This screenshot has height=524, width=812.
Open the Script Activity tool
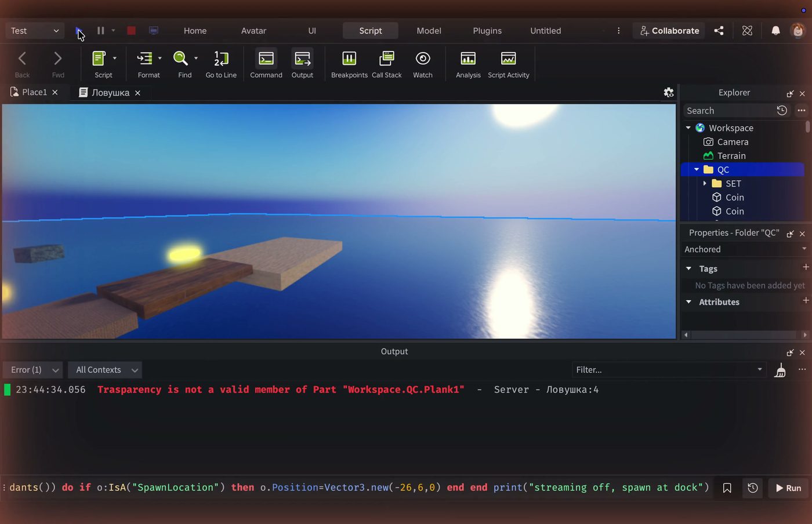pos(509,63)
